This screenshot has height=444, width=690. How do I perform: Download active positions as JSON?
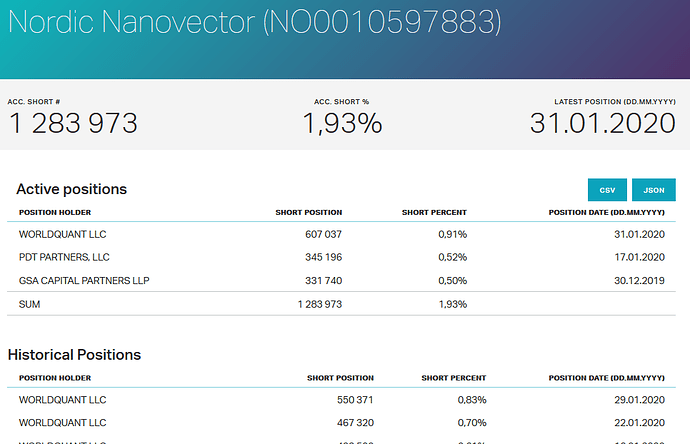point(653,190)
